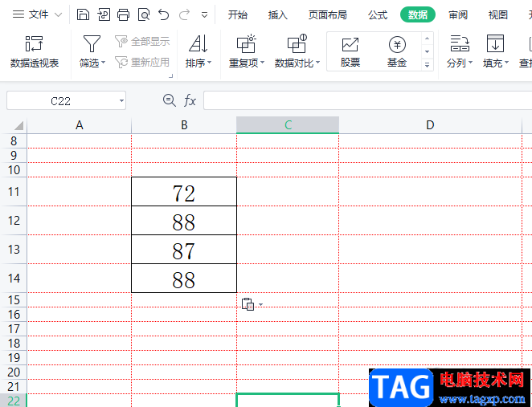Select column C header

[x=288, y=125]
